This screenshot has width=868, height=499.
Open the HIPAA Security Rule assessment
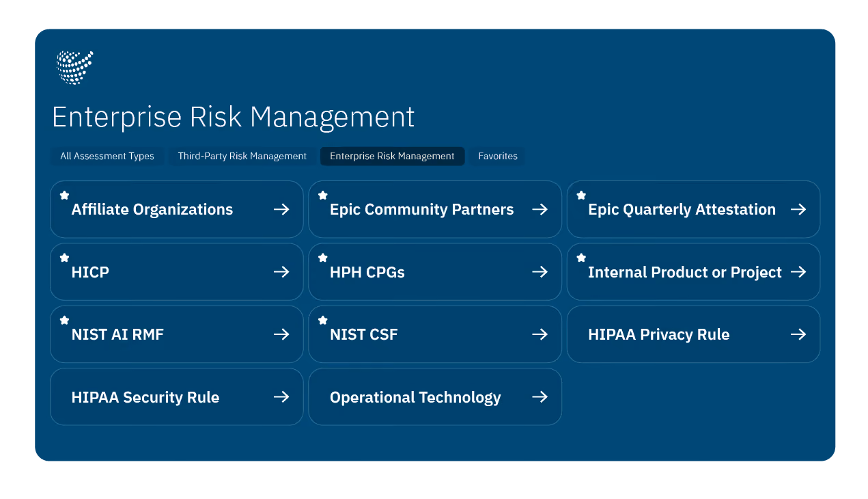pyautogui.click(x=176, y=397)
